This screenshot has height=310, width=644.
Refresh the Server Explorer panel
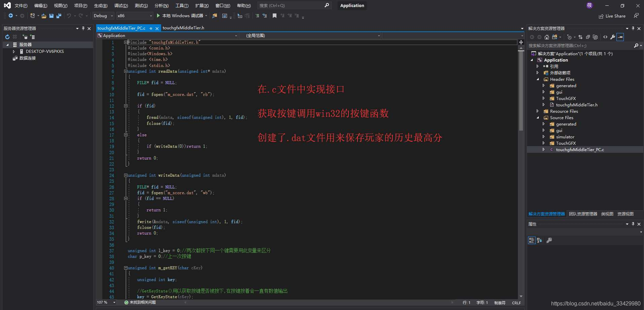point(7,37)
